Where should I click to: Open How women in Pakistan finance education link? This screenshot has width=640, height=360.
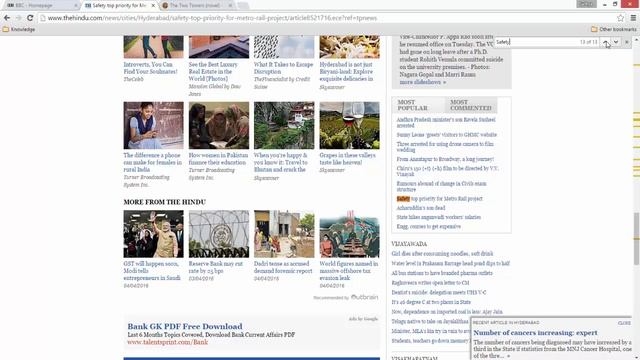[x=218, y=159]
